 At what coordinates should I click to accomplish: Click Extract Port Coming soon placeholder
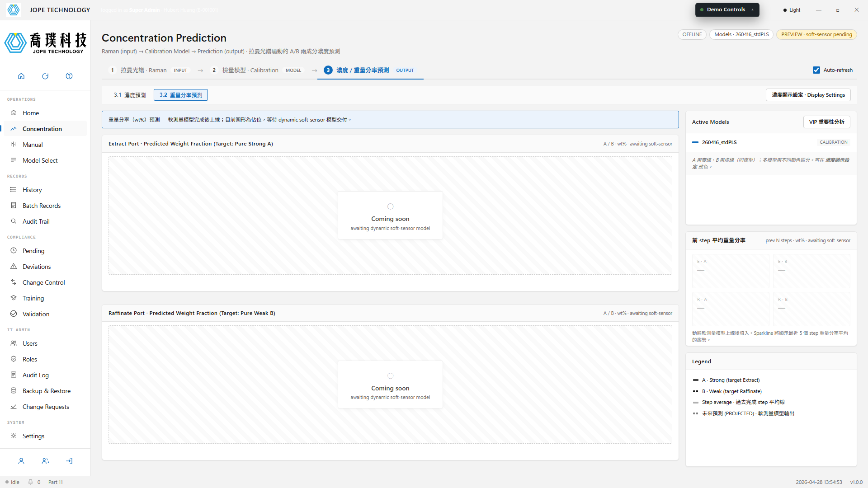click(390, 215)
